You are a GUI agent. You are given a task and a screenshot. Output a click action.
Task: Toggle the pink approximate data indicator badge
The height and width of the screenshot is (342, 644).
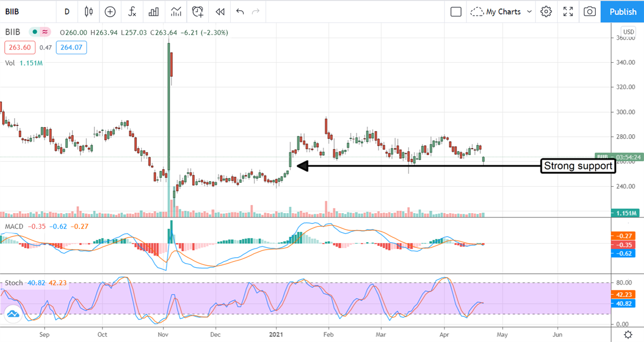tap(45, 32)
